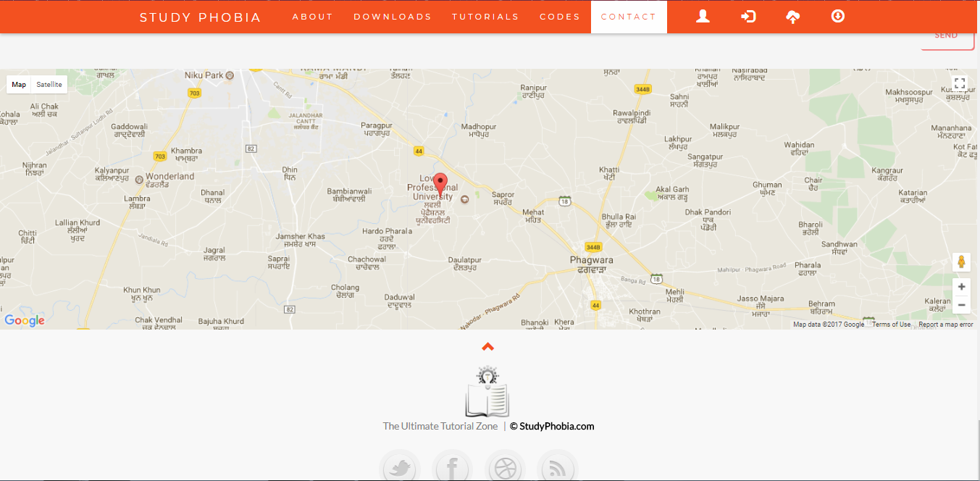Click the red location marker pin
The height and width of the screenshot is (481, 980).
[440, 185]
